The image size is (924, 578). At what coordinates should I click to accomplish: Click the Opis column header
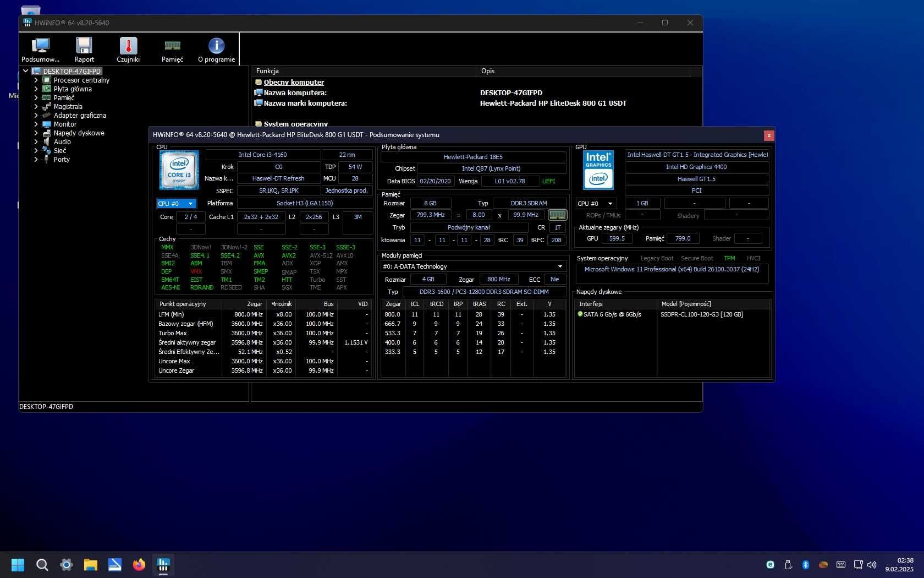pyautogui.click(x=583, y=71)
